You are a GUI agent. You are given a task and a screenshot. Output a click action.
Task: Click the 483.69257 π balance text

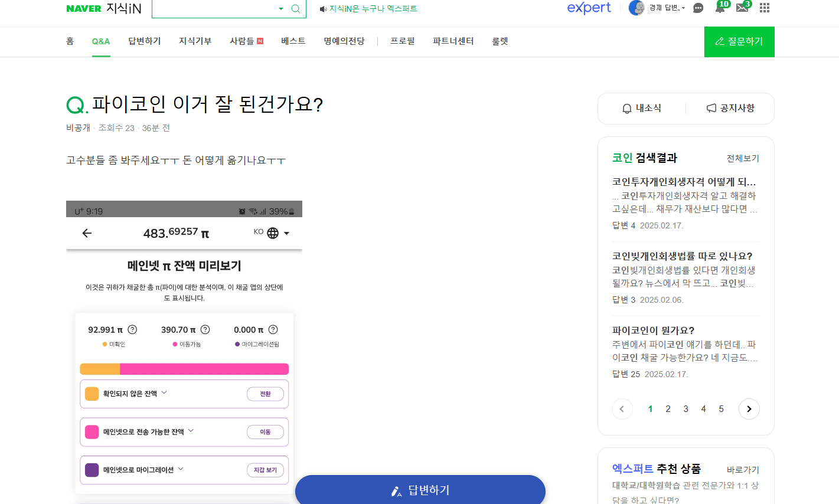176,233
